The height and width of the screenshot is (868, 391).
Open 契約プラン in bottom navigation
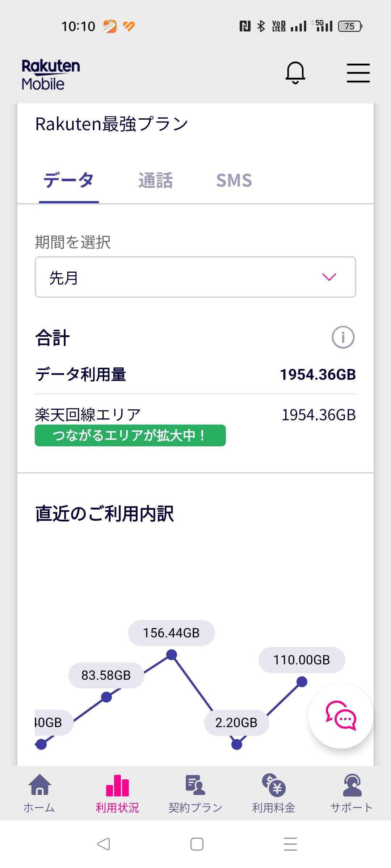195,794
